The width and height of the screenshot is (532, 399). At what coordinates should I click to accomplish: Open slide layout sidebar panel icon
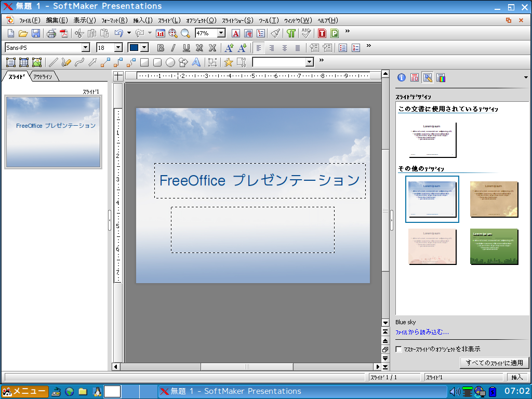414,78
